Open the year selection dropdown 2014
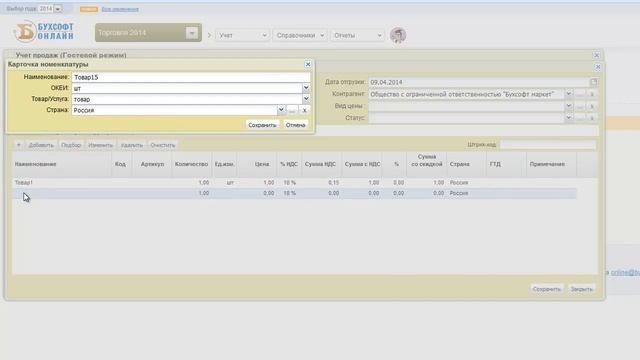Viewport: 640px width, 360px height. coord(58,9)
